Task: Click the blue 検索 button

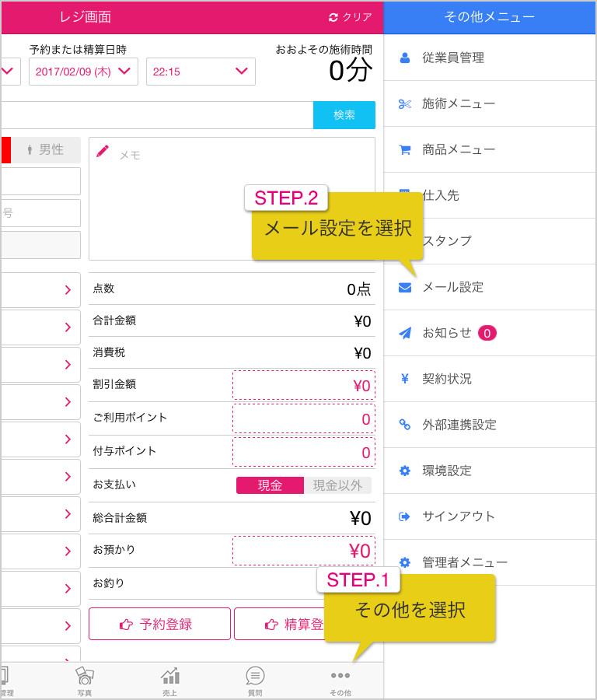Action: click(x=344, y=115)
